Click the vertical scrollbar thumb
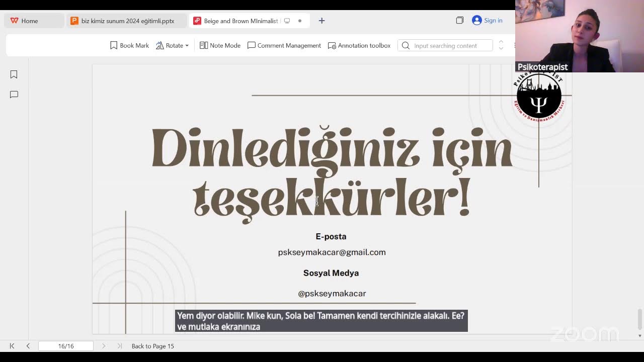This screenshot has width=644, height=362. 639,318
